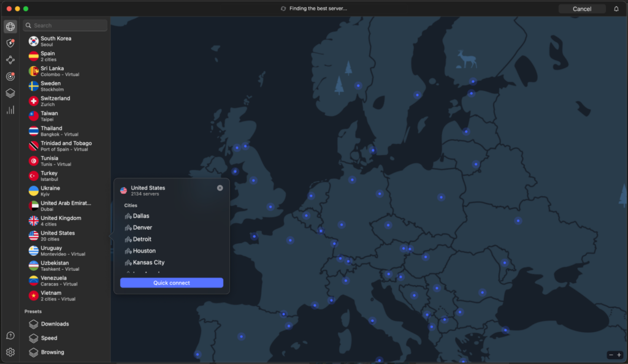Click the Houston building icon

point(128,251)
